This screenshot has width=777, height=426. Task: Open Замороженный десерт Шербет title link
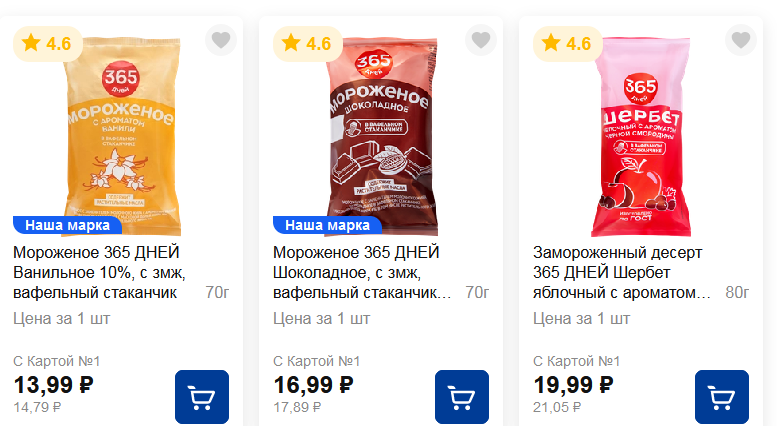(x=622, y=272)
